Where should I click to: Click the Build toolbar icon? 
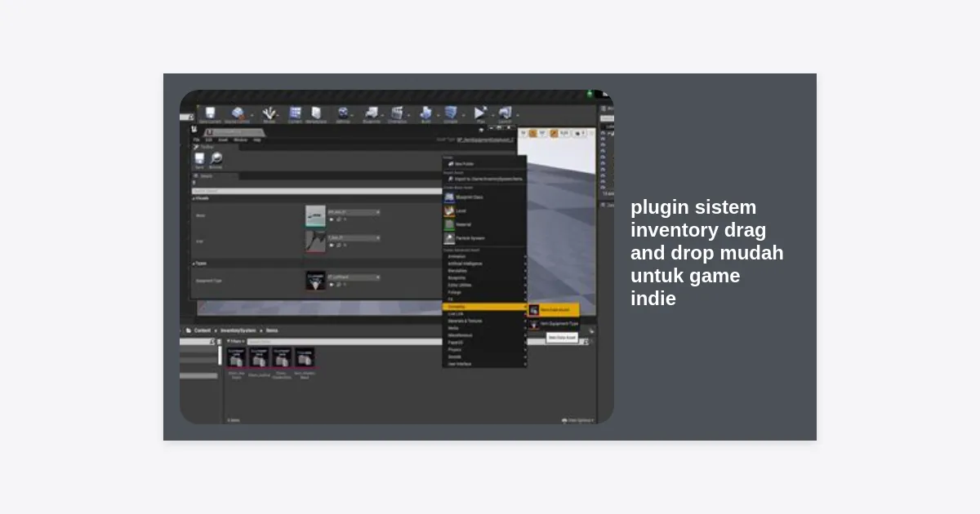click(x=425, y=113)
